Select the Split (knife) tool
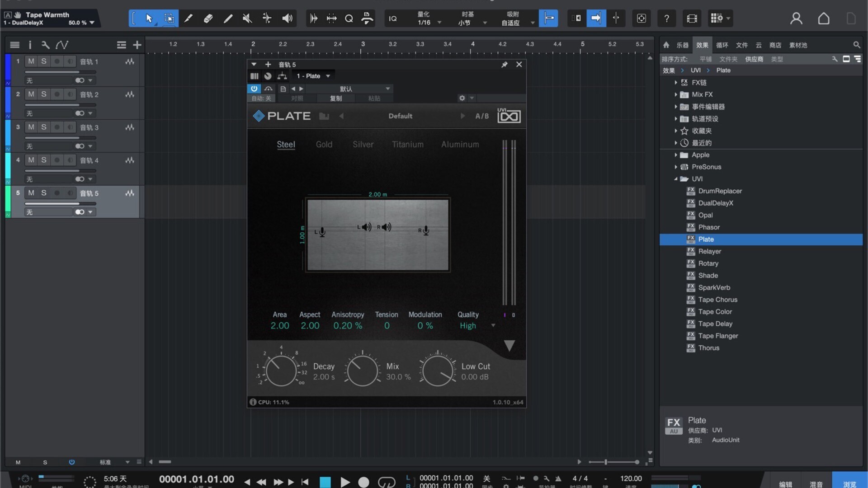Image resolution: width=868 pixels, height=488 pixels. tap(189, 19)
